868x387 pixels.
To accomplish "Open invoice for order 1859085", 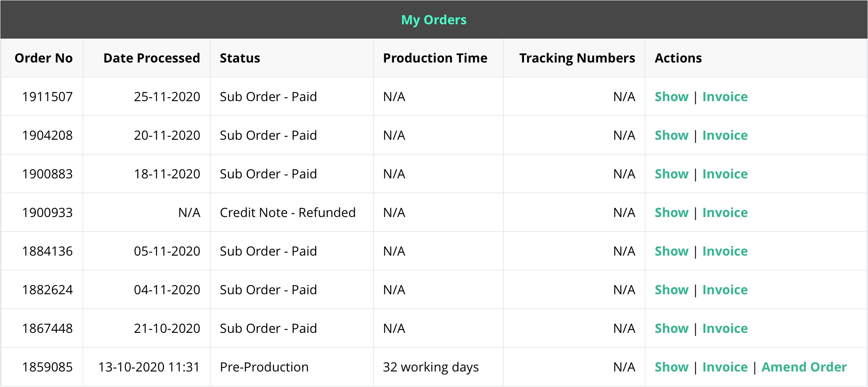I will (725, 367).
